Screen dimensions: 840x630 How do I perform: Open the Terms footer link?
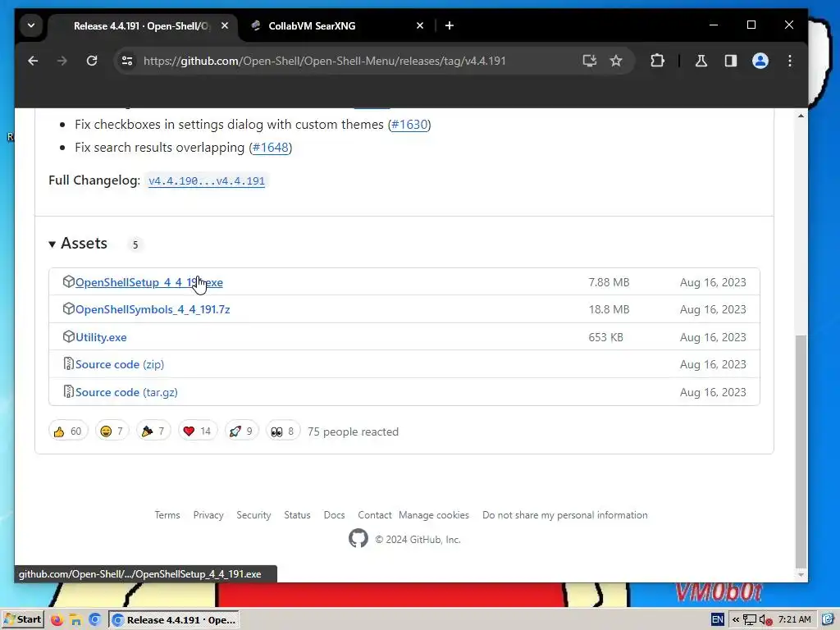pyautogui.click(x=167, y=515)
